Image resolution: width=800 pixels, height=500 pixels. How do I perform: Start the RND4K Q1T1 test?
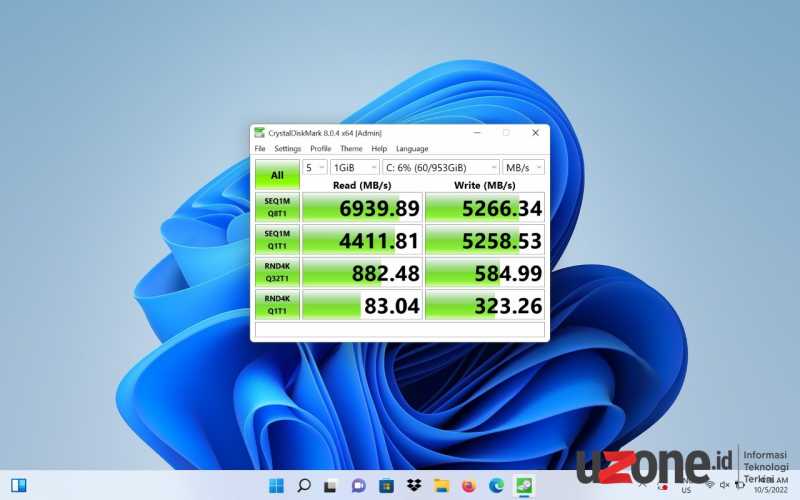click(x=277, y=305)
